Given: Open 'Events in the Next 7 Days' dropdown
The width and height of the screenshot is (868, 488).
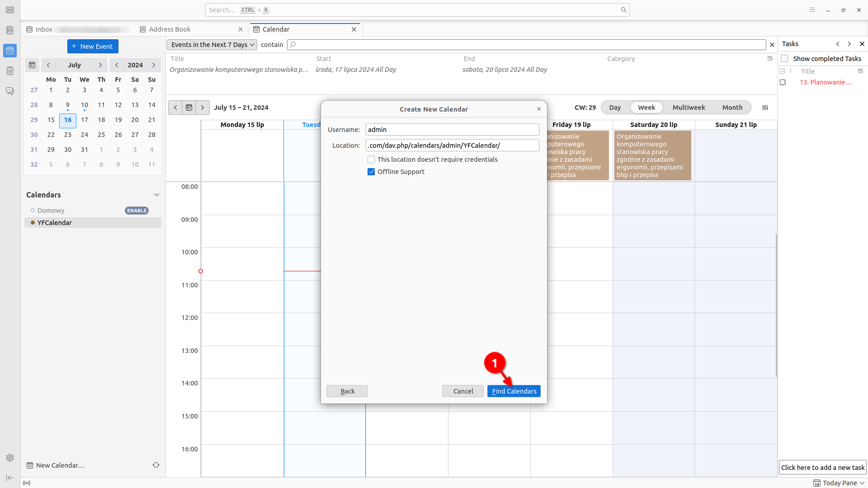Looking at the screenshot, I should (212, 45).
